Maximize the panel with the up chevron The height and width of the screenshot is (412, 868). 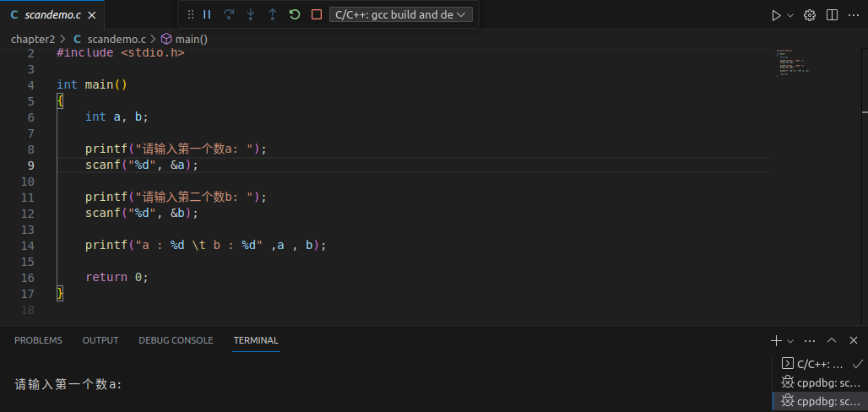click(832, 340)
